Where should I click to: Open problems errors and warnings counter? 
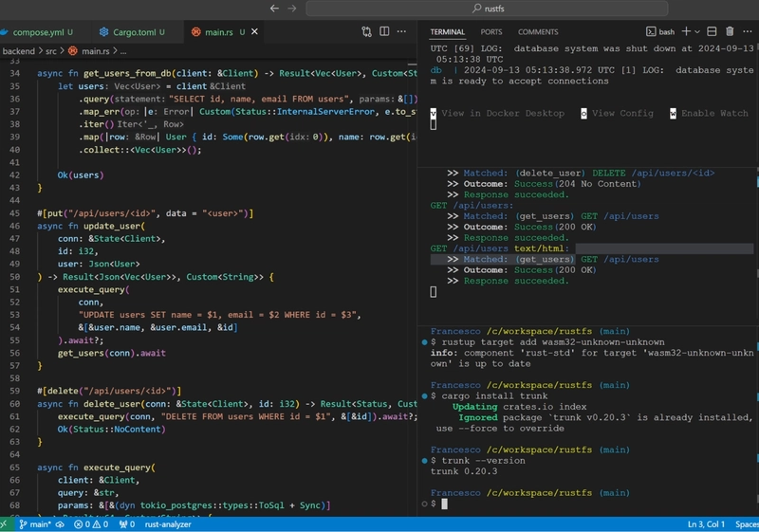(x=91, y=524)
